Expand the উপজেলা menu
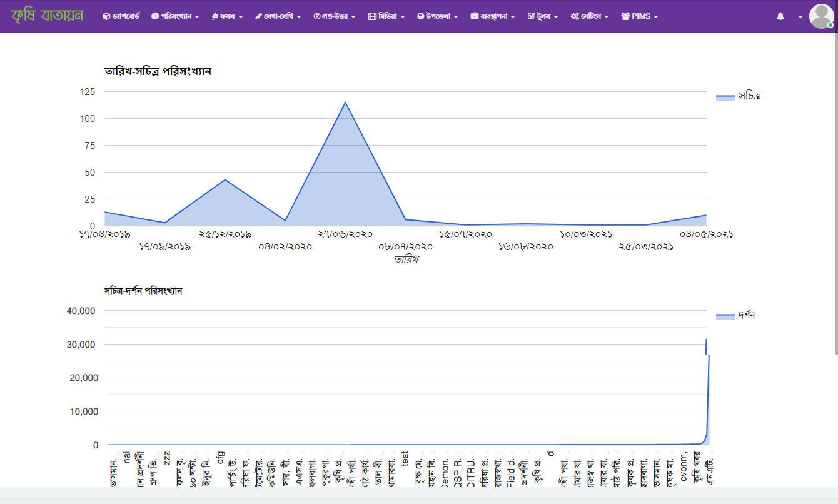 pos(438,16)
